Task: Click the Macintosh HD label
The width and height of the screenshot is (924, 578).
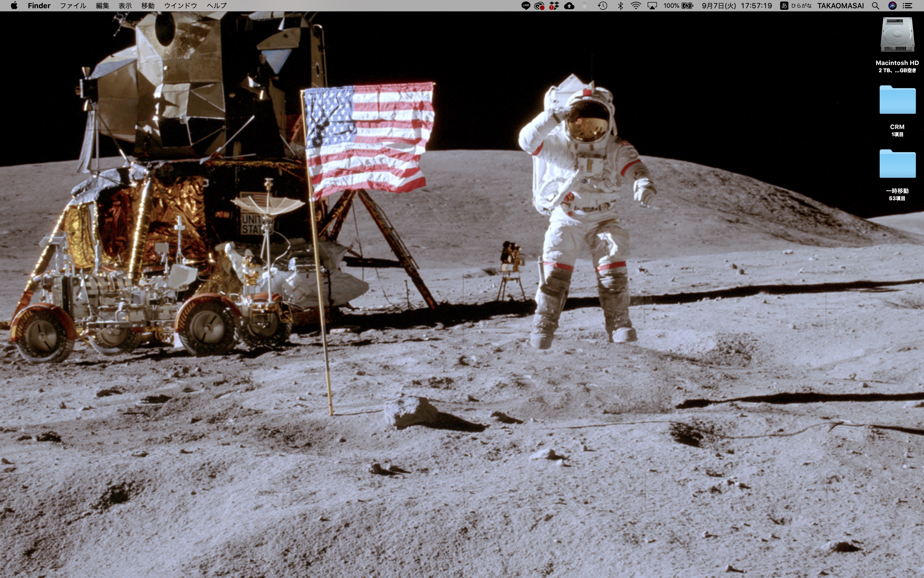Action: pyautogui.click(x=897, y=63)
